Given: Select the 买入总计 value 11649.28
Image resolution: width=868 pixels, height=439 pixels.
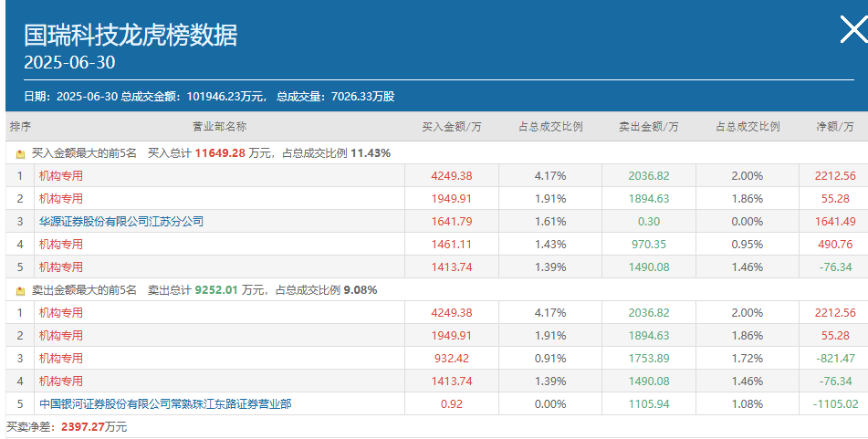Looking at the screenshot, I should (x=220, y=153).
